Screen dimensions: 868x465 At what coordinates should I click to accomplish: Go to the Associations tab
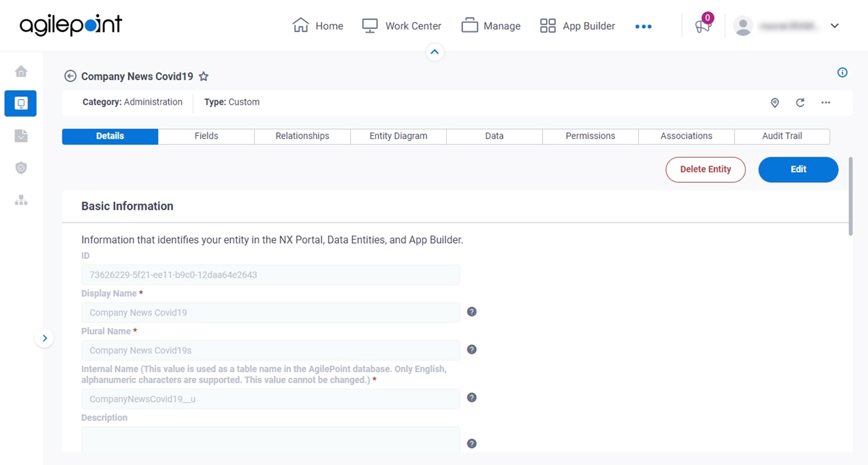point(686,136)
